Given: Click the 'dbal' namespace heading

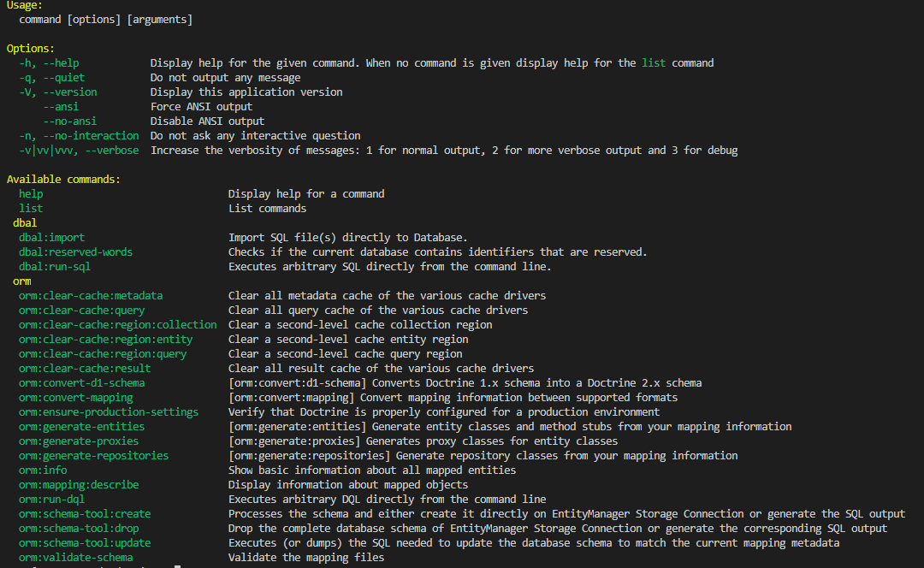Looking at the screenshot, I should (x=25, y=222).
